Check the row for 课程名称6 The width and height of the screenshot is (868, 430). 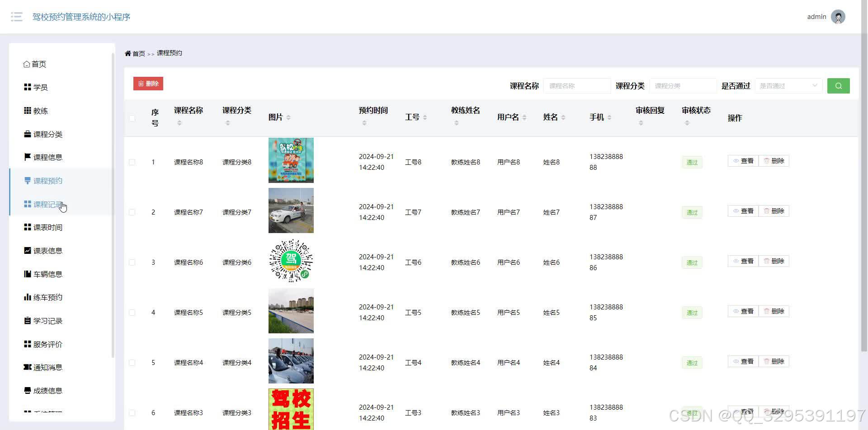click(x=132, y=262)
